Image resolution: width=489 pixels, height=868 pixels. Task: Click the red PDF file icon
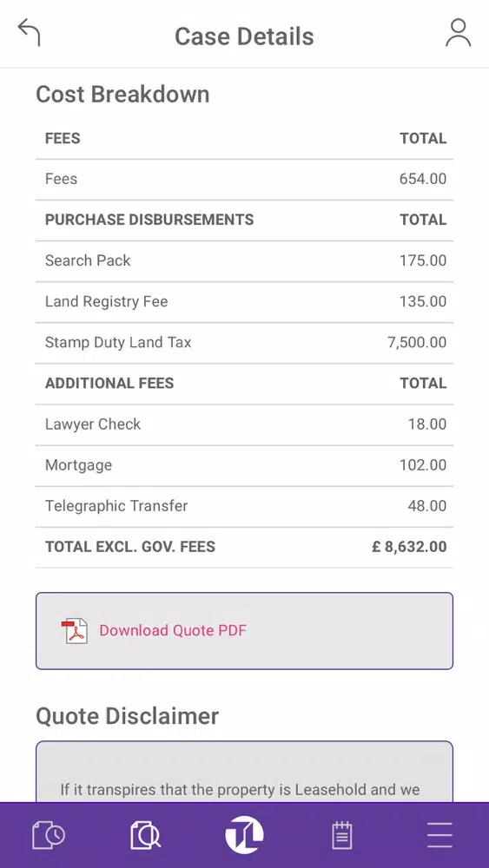(x=74, y=630)
